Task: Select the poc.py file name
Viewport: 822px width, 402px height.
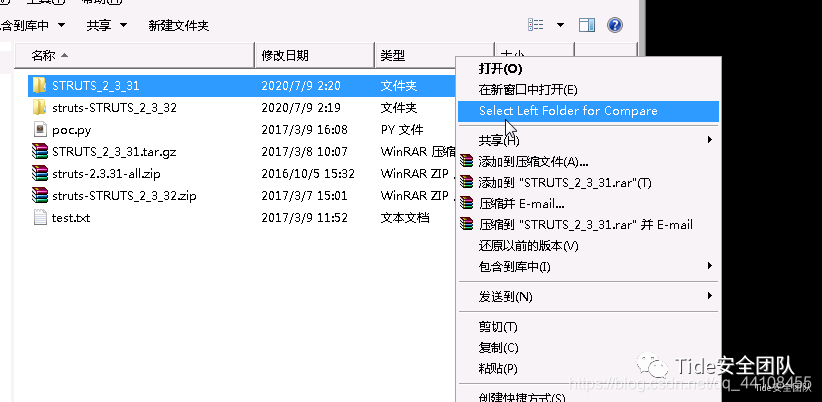Action: [x=71, y=130]
